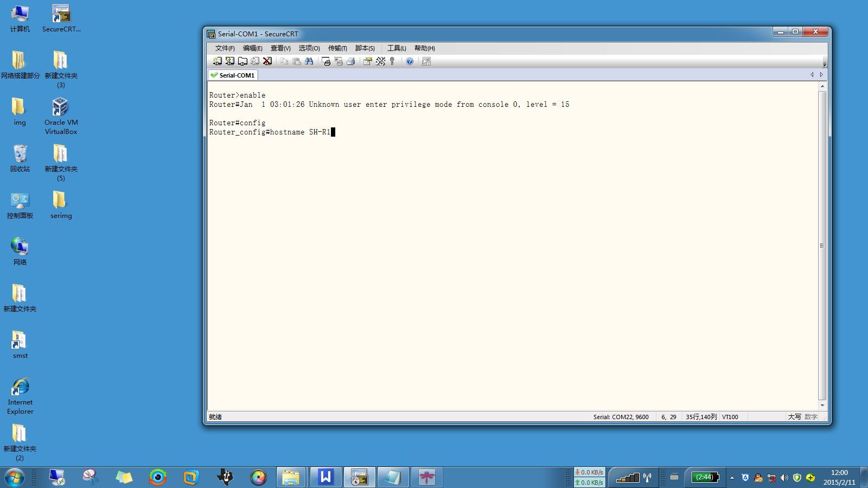The height and width of the screenshot is (488, 868).
Task: Open the 工具(L) menu
Action: coord(397,48)
